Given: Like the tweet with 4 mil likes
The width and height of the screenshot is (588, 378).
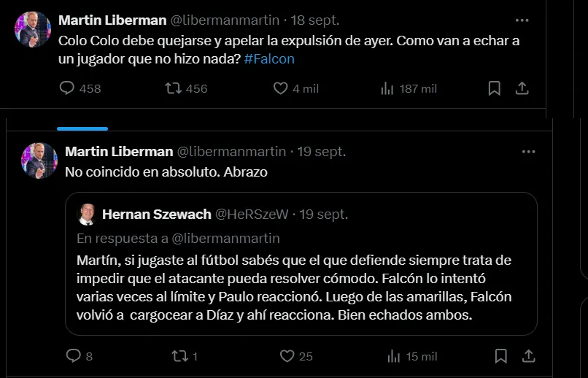Looking at the screenshot, I should pos(281,88).
